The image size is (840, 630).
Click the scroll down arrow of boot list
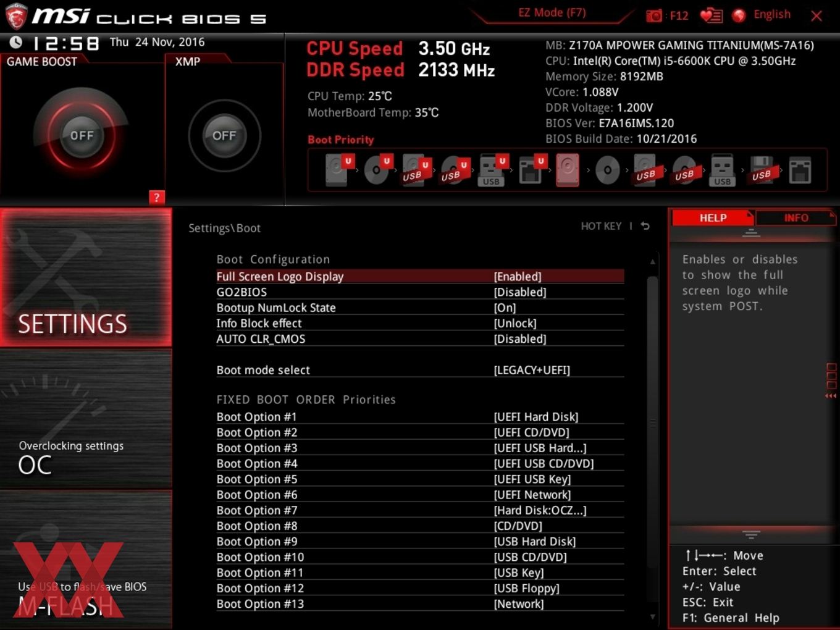point(652,616)
